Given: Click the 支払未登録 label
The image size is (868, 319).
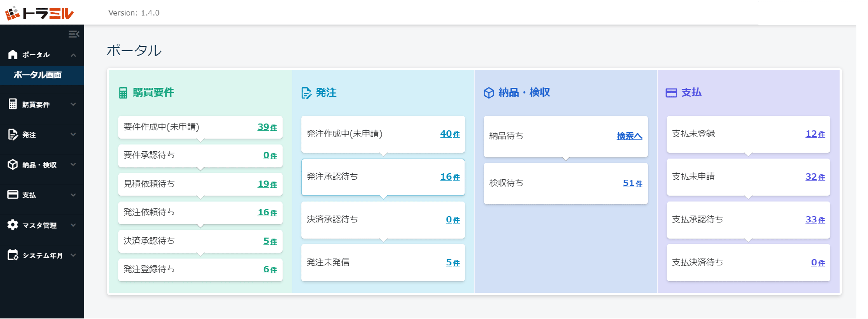Looking at the screenshot, I should [x=693, y=134].
